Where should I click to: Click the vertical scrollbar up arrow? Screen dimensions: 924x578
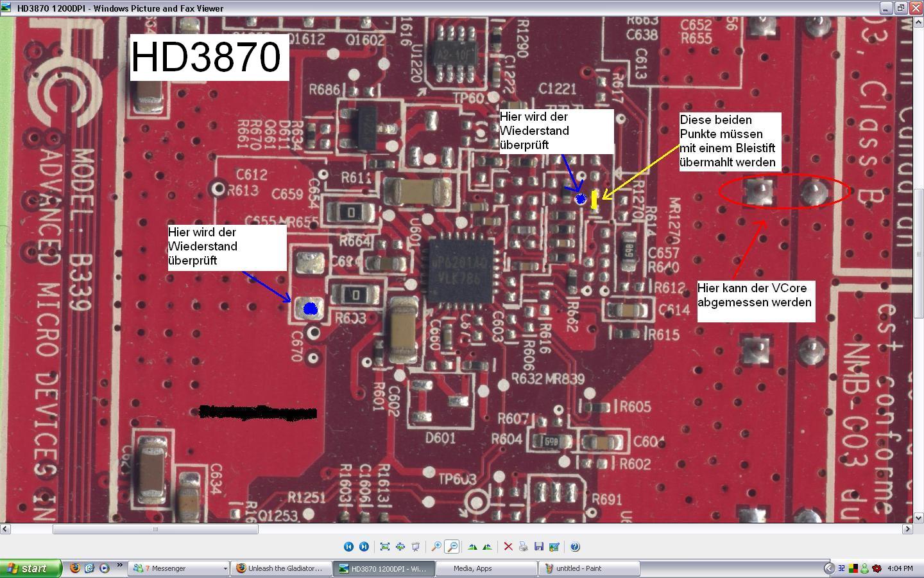point(918,22)
